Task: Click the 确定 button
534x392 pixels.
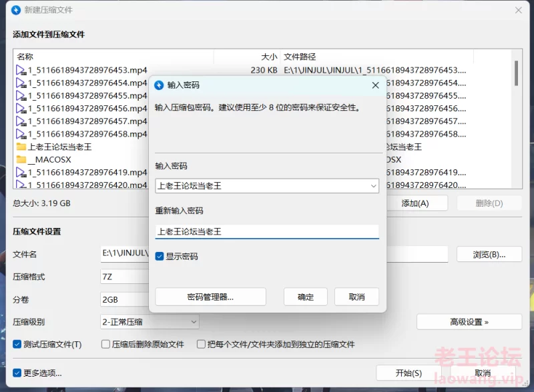Action: (x=306, y=297)
